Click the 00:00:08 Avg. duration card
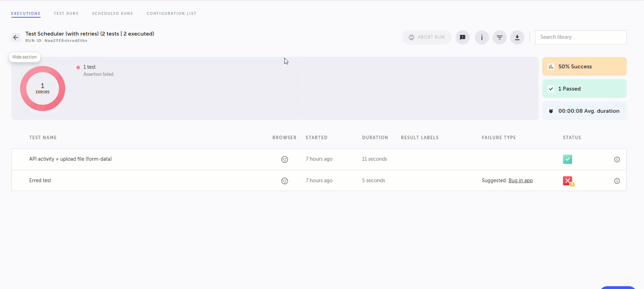The width and height of the screenshot is (644, 289). (x=584, y=111)
